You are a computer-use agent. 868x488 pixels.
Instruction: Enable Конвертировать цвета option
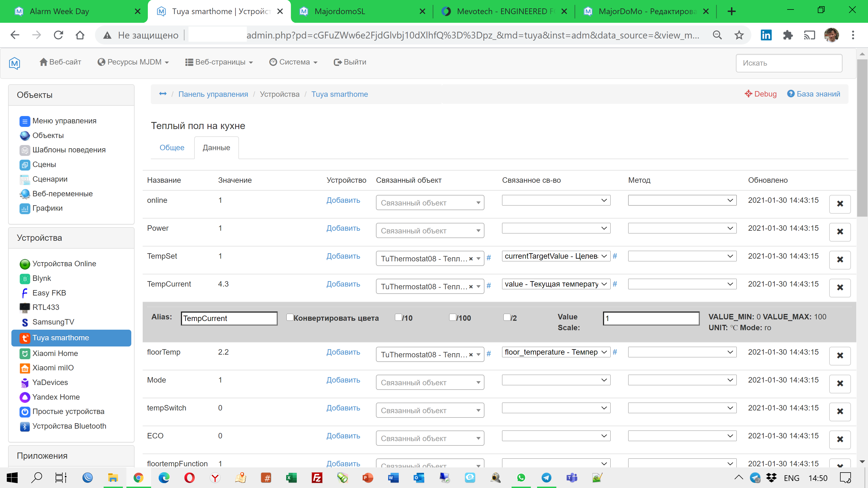point(290,317)
